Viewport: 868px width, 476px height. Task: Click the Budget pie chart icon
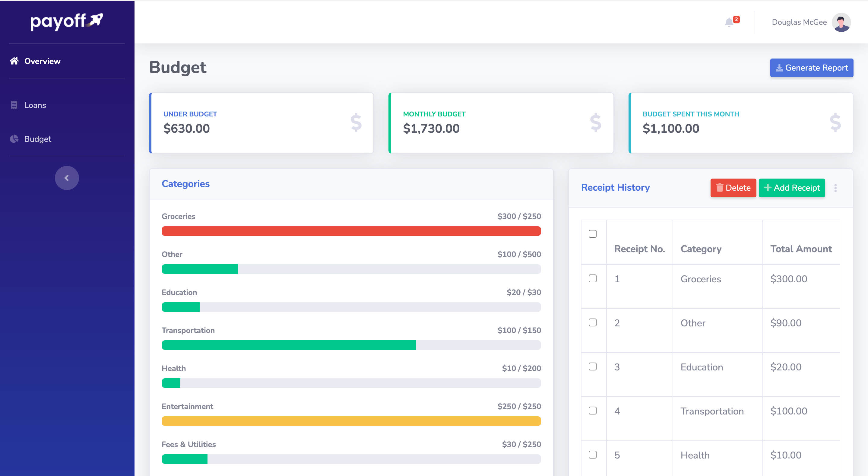point(14,139)
